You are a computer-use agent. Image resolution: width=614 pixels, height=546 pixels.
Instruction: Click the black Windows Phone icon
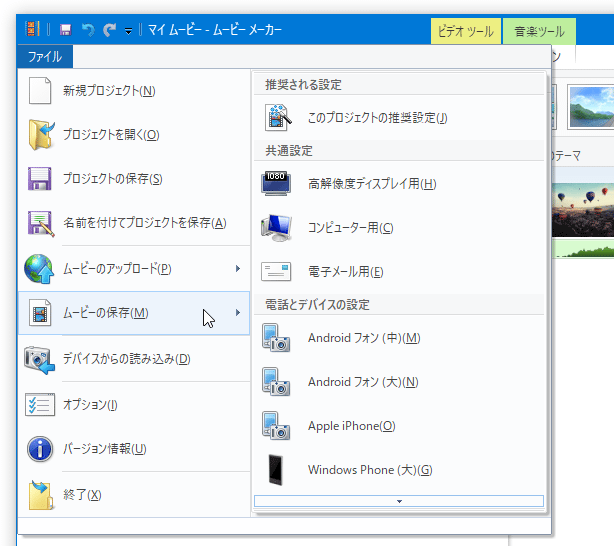click(x=276, y=470)
